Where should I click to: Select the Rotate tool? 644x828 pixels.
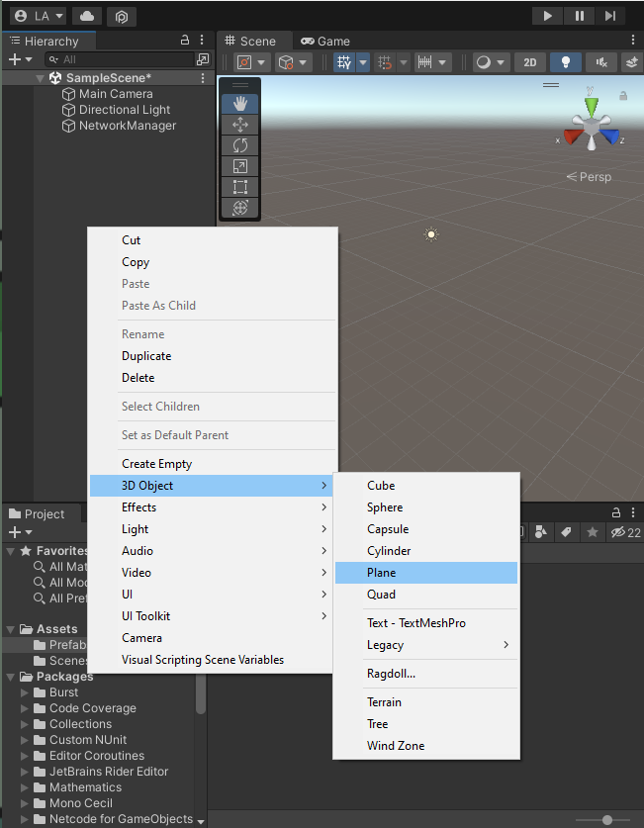click(x=240, y=145)
